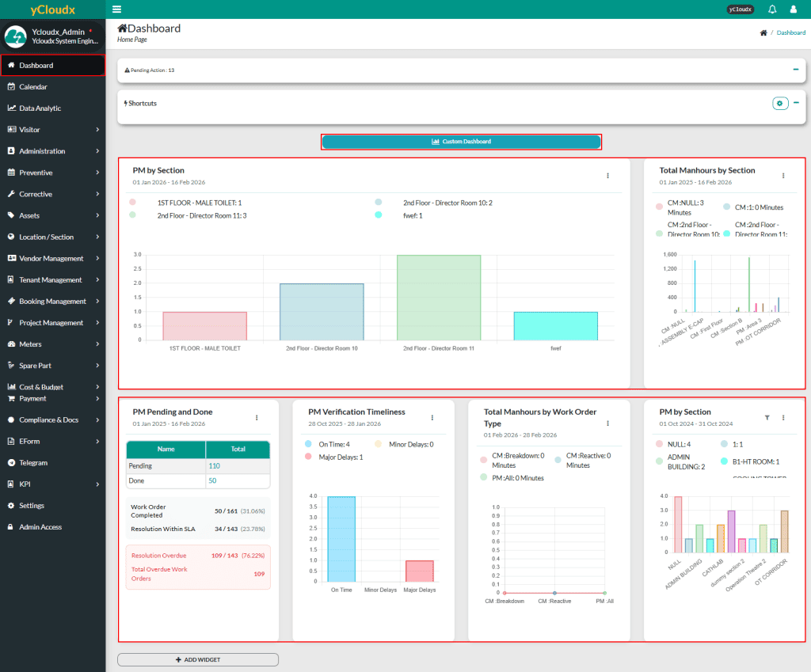
Task: Click the ADD WIDGET button
Action: point(198,659)
